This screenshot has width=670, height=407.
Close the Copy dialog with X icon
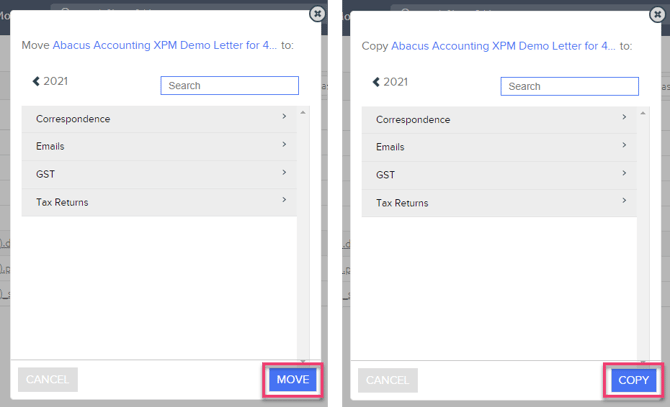pos(657,15)
